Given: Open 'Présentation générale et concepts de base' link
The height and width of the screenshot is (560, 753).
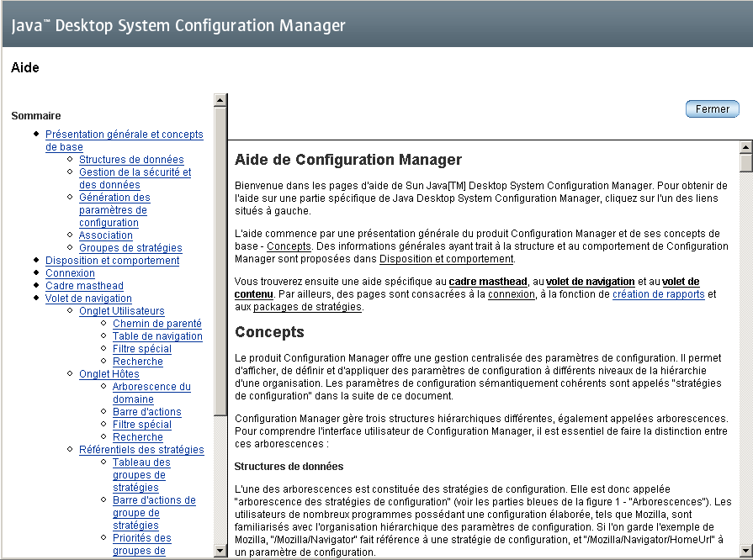Looking at the screenshot, I should [124, 140].
